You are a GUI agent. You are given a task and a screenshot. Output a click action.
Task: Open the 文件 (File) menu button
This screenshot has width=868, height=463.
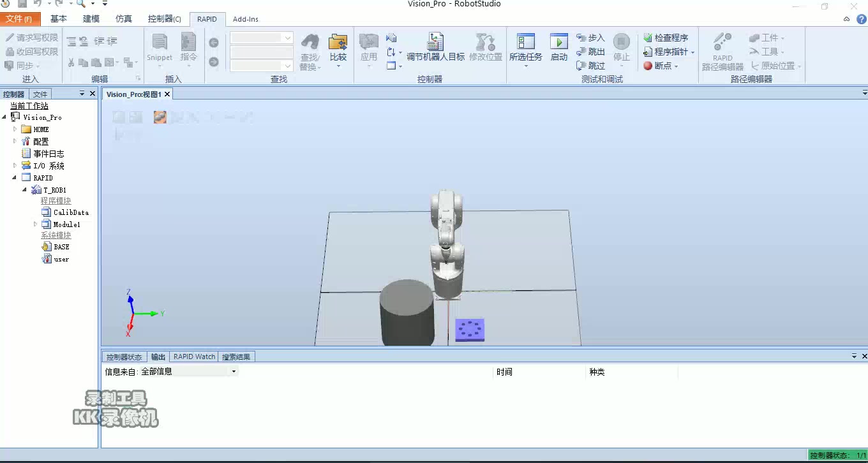pos(20,19)
